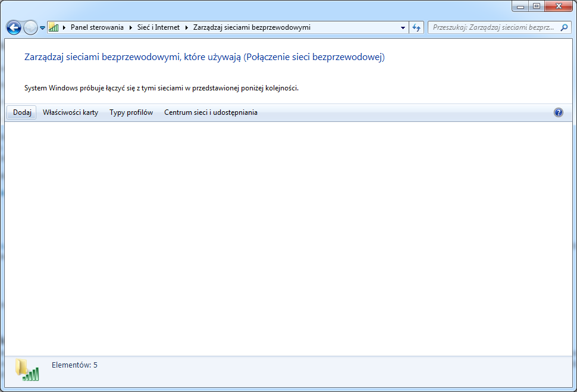Select the Elementów: 5 status text
The width and height of the screenshot is (577, 392).
75,365
